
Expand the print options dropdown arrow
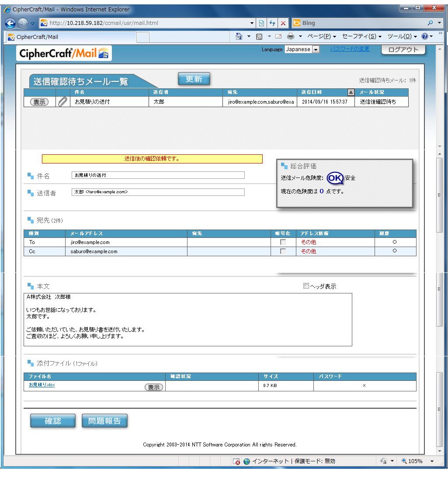[301, 36]
